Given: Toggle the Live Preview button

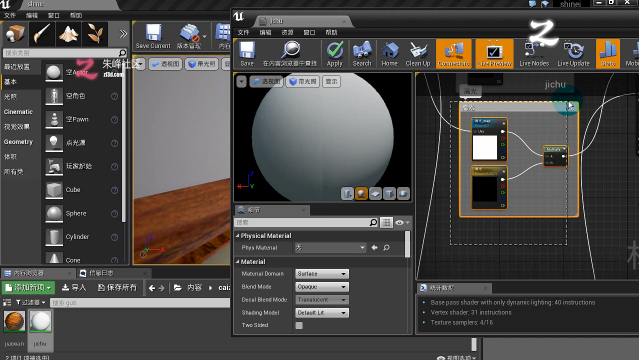Looking at the screenshot, I should click(x=494, y=53).
